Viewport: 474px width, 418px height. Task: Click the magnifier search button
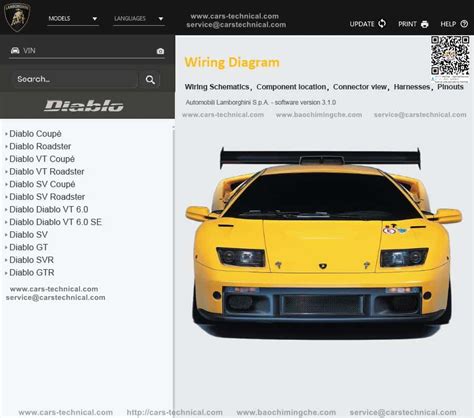pos(150,80)
